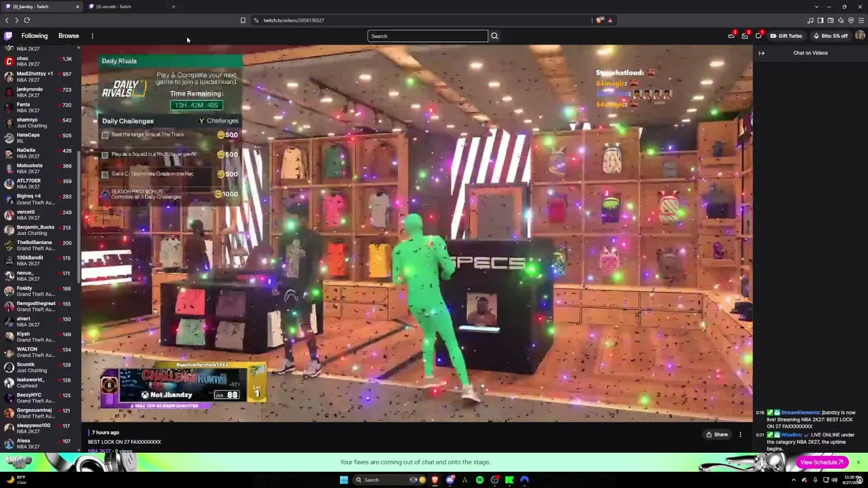Open shamnyc channel in sidebar
868x488 pixels.
click(x=39, y=123)
